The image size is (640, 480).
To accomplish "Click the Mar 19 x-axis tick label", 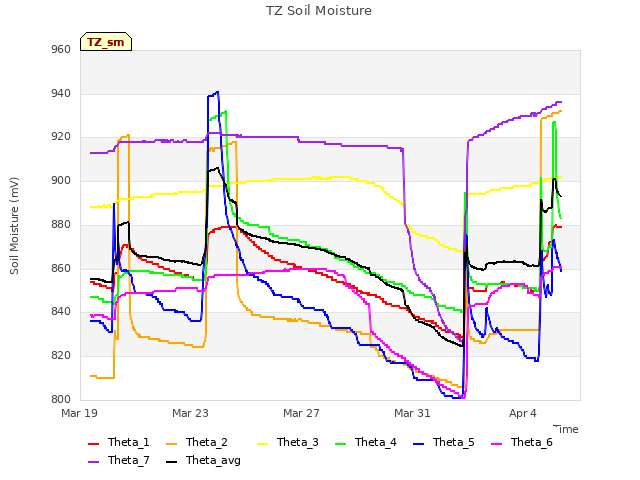I will point(80,413).
